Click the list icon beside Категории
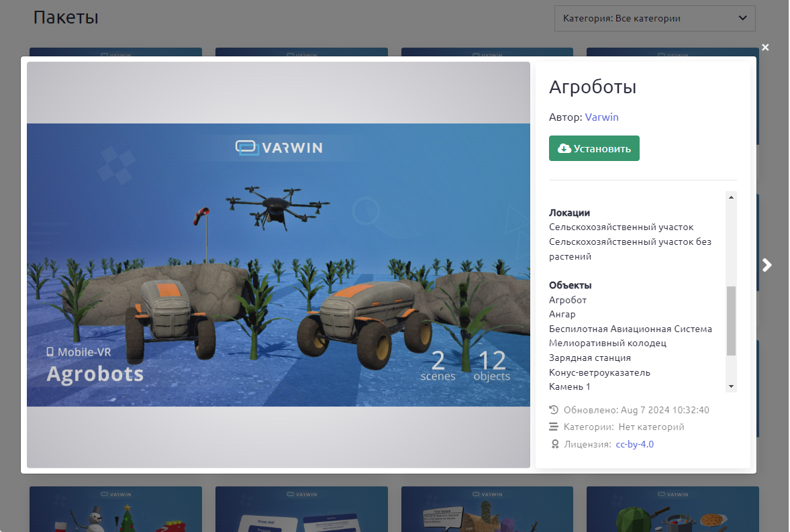The height and width of the screenshot is (532, 790). tap(554, 427)
